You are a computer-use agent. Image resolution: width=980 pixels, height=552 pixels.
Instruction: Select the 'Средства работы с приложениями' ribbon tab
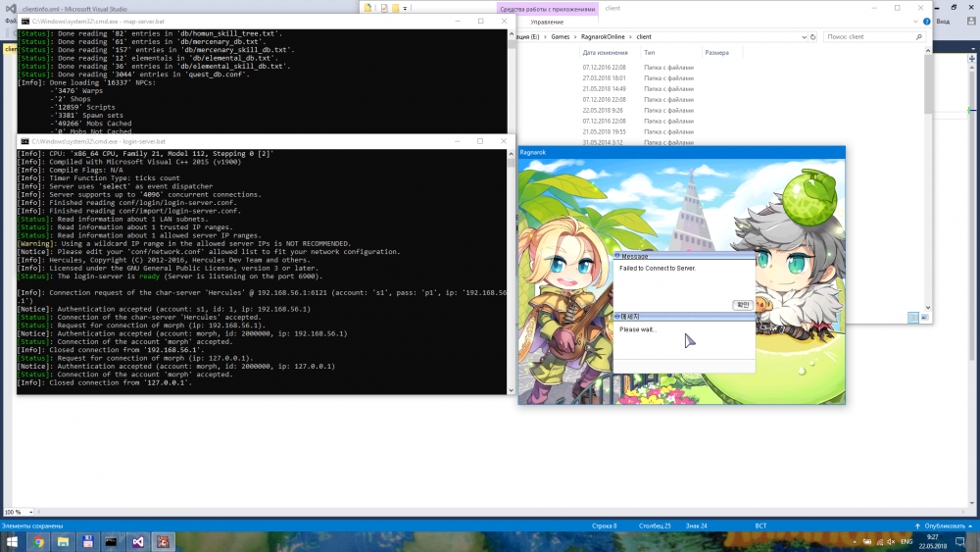(548, 9)
